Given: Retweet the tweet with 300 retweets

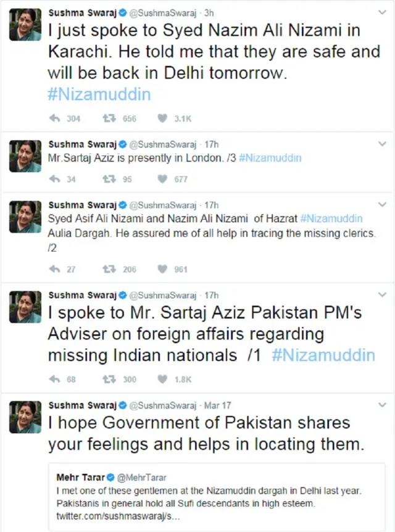Looking at the screenshot, I should (107, 379).
